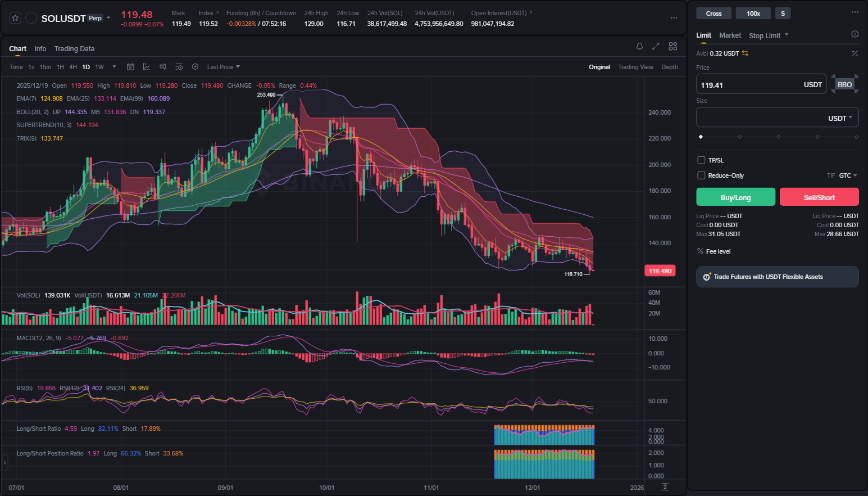This screenshot has height=496, width=868.
Task: Open the Open Interest link arrow
Action: click(x=531, y=12)
